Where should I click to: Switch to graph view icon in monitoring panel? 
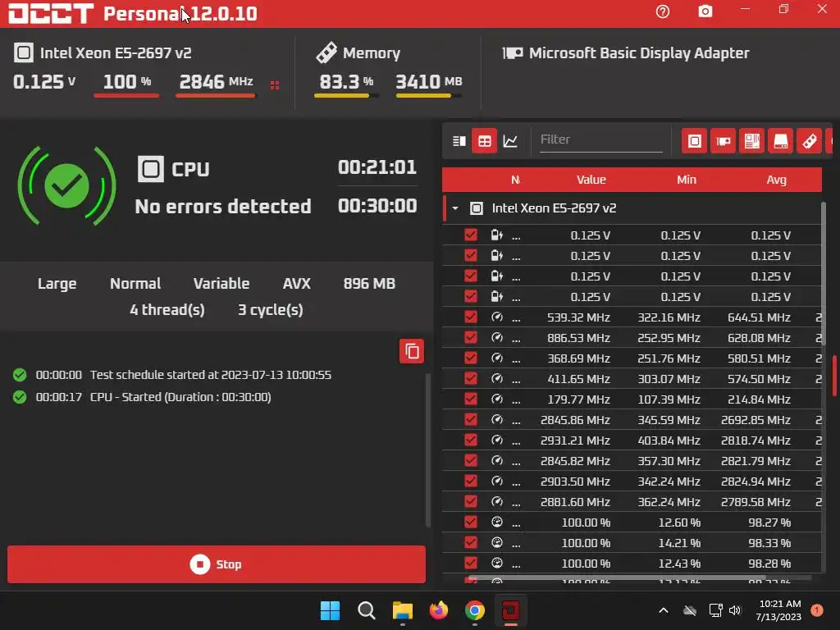tap(510, 141)
